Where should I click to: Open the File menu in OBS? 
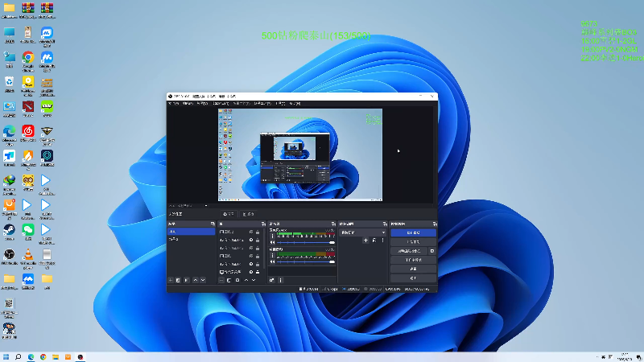174,104
